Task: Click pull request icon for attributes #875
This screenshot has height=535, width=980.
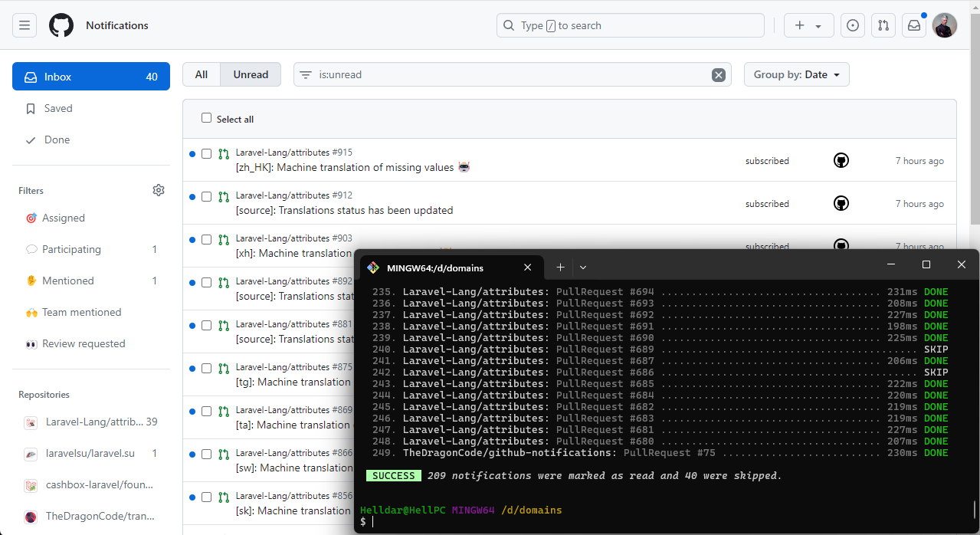Action: (x=224, y=369)
